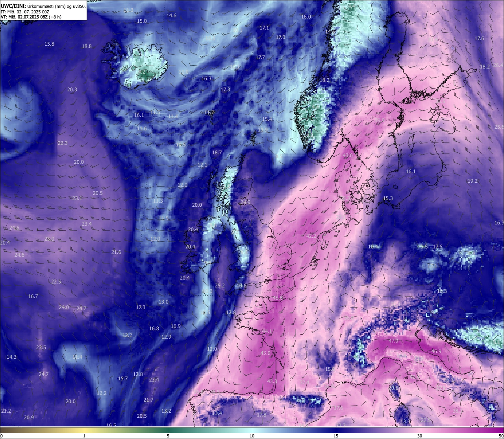Click the VT valid time 08Z (+8 h) line

coord(31,17)
